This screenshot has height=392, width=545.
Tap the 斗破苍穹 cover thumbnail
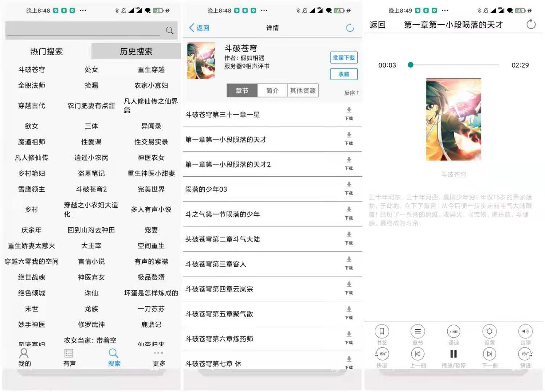pos(201,61)
